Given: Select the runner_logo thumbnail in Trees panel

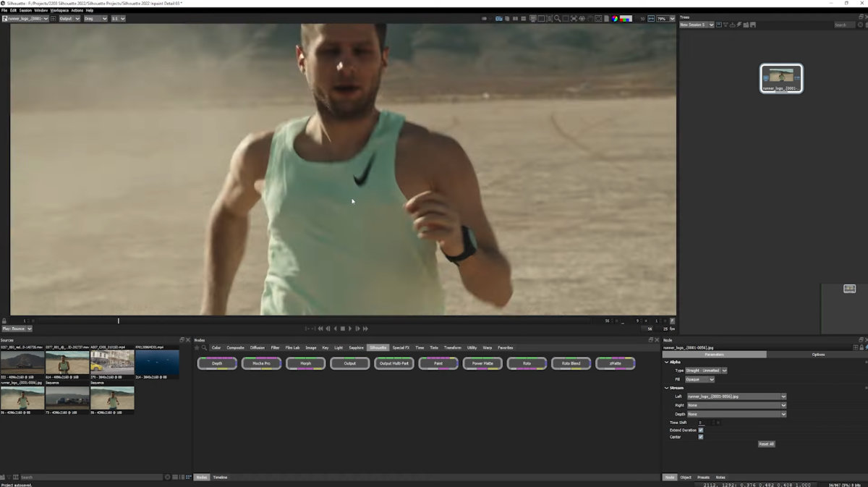Looking at the screenshot, I should 780,77.
